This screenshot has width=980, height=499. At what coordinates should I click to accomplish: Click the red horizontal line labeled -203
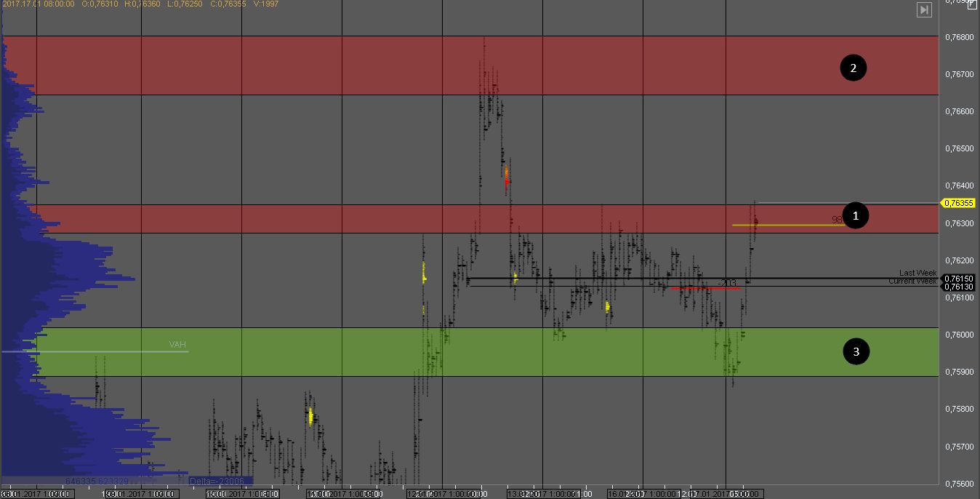point(705,289)
